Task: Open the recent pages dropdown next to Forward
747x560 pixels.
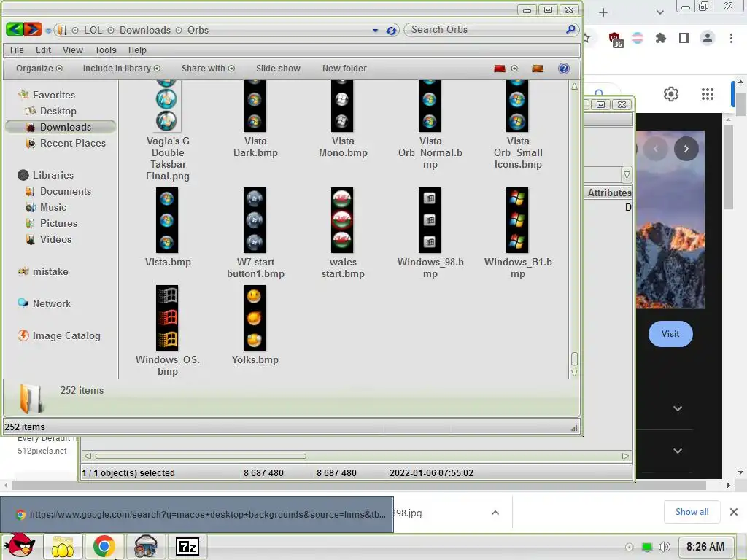Action: click(48, 31)
